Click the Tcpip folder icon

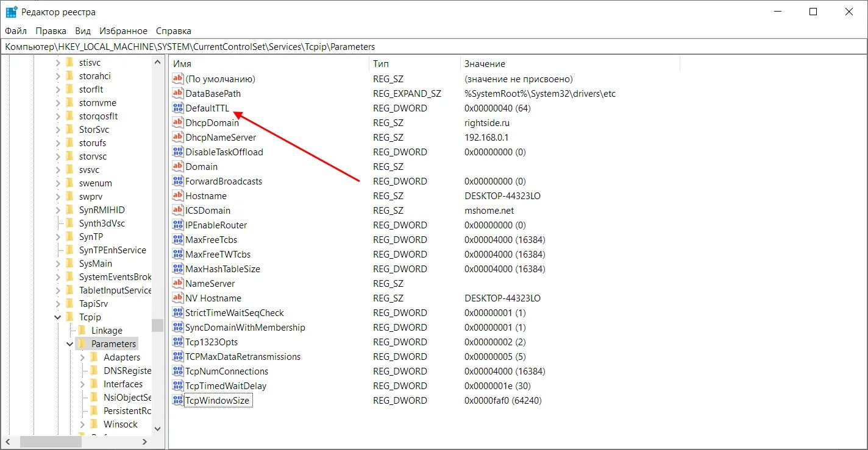coord(69,317)
